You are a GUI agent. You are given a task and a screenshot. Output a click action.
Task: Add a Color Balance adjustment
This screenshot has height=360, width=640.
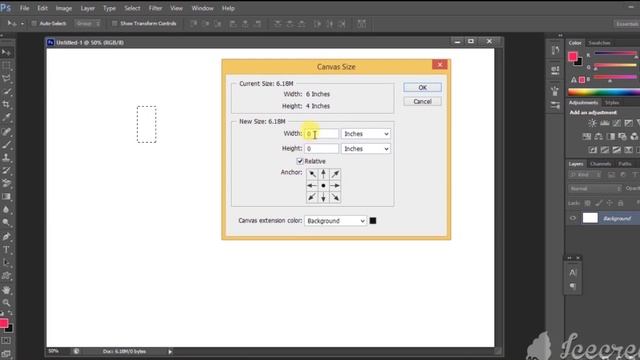coord(598,136)
